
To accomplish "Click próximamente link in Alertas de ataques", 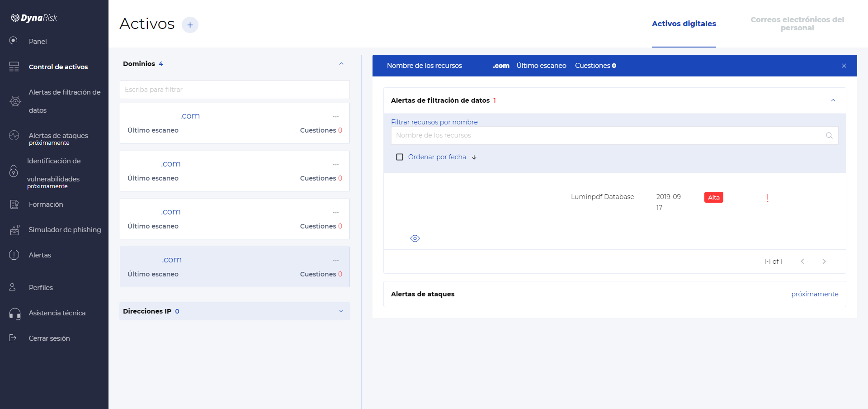I will click(815, 294).
